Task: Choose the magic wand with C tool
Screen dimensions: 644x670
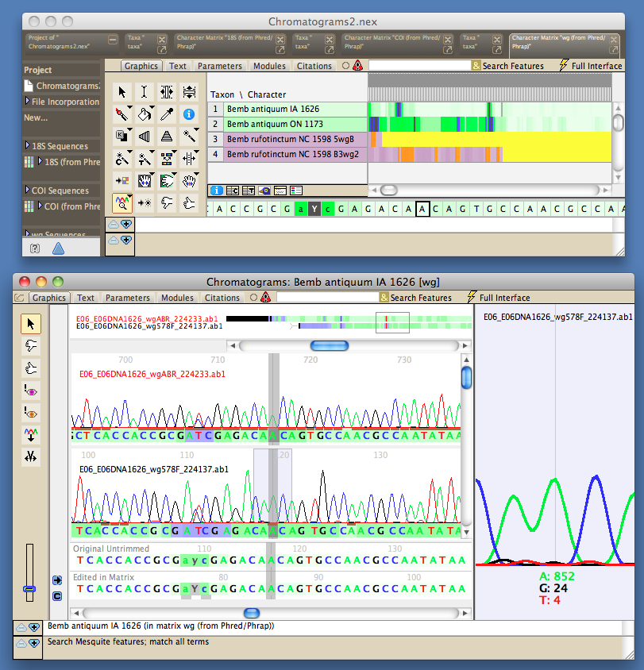Action: pyautogui.click(x=121, y=159)
